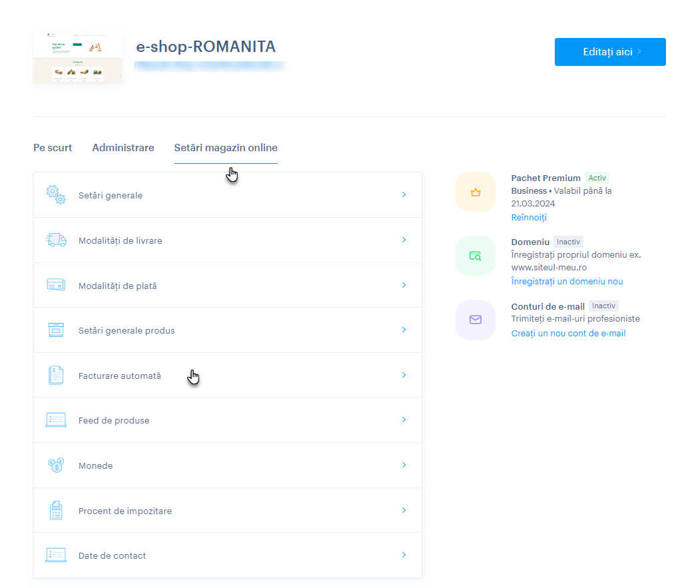
Task: Click the Reînnoiți link
Action: click(529, 218)
